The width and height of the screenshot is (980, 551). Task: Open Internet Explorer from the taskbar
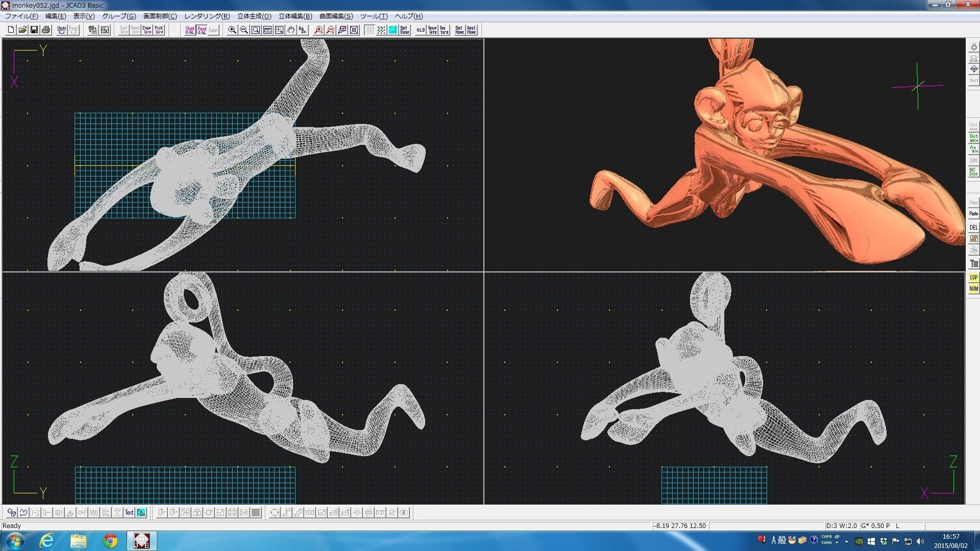click(x=47, y=541)
